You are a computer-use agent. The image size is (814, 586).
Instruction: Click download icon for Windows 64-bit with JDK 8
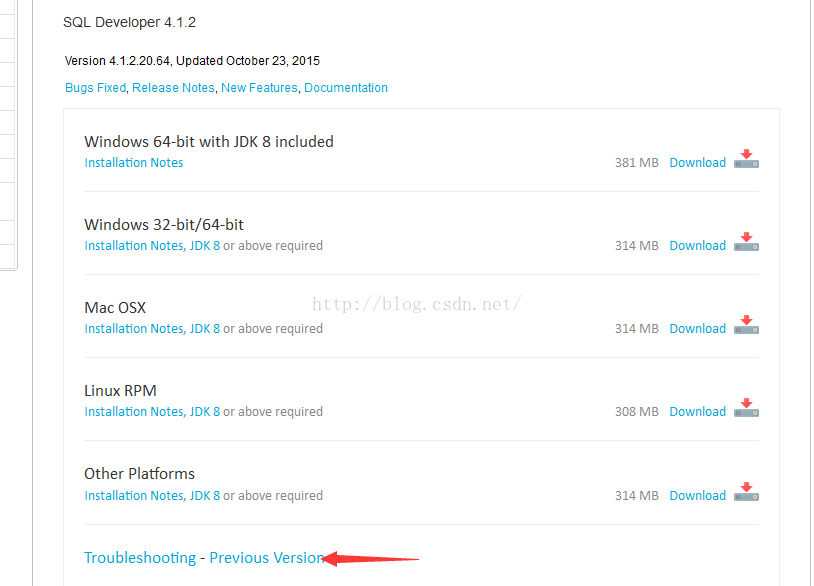(x=746, y=159)
